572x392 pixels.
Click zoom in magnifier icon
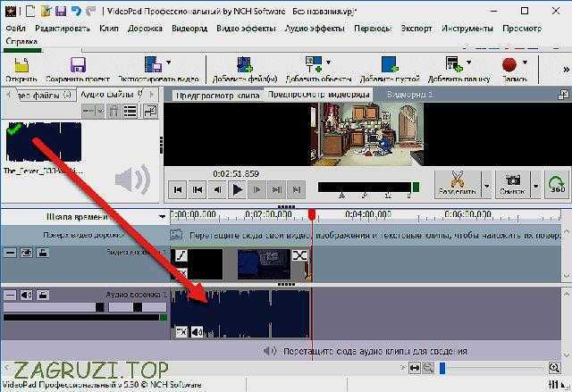tap(554, 368)
